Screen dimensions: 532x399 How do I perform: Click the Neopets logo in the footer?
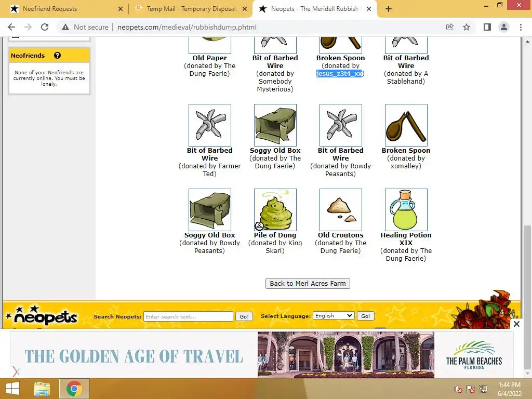pos(42,316)
